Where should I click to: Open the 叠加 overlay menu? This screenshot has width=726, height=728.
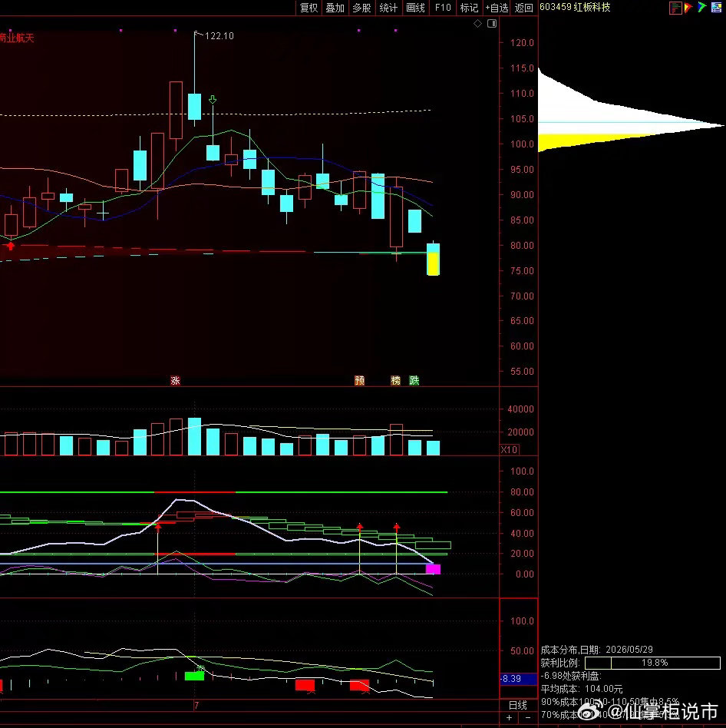tap(335, 8)
